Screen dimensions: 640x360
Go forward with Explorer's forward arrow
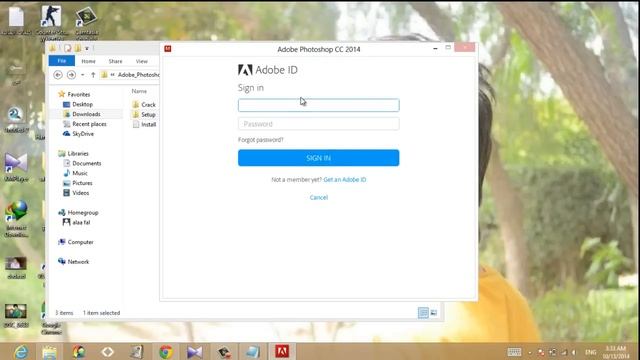pyautogui.click(x=71, y=75)
